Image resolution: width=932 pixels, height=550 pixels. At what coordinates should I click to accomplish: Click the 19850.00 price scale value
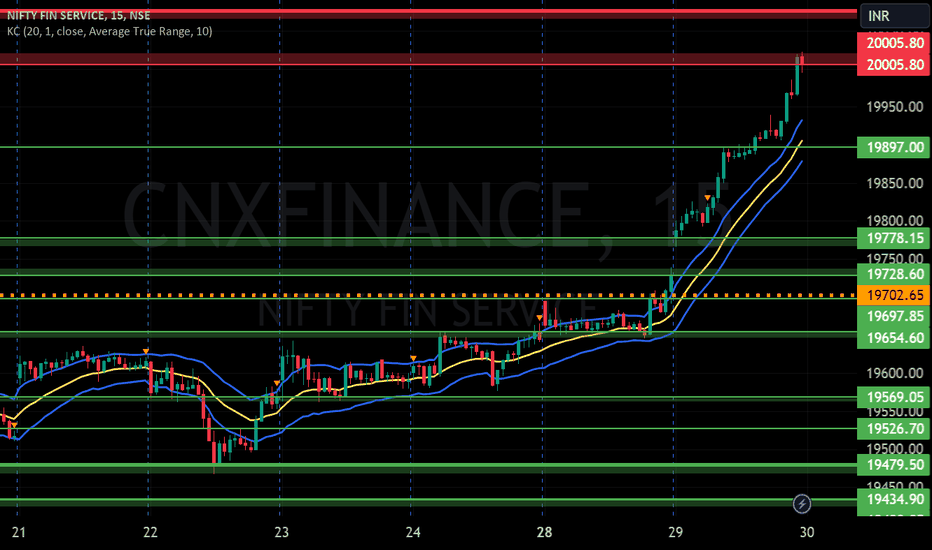click(x=895, y=183)
